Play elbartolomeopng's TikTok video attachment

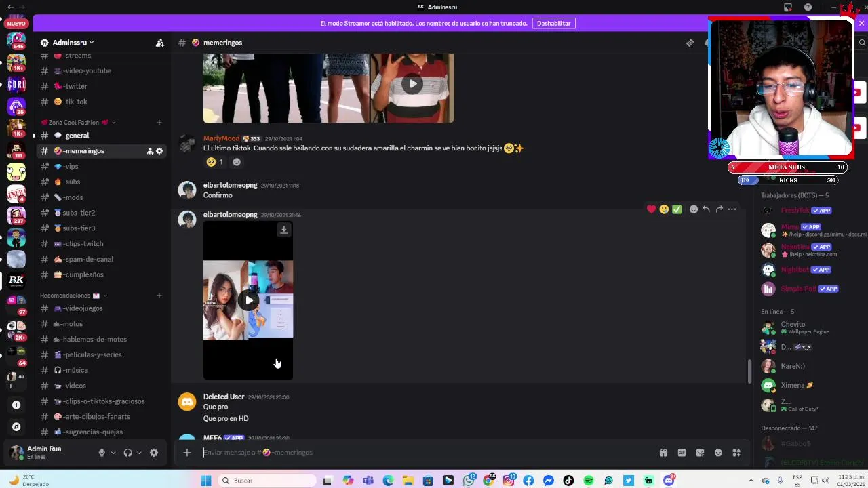(249, 300)
